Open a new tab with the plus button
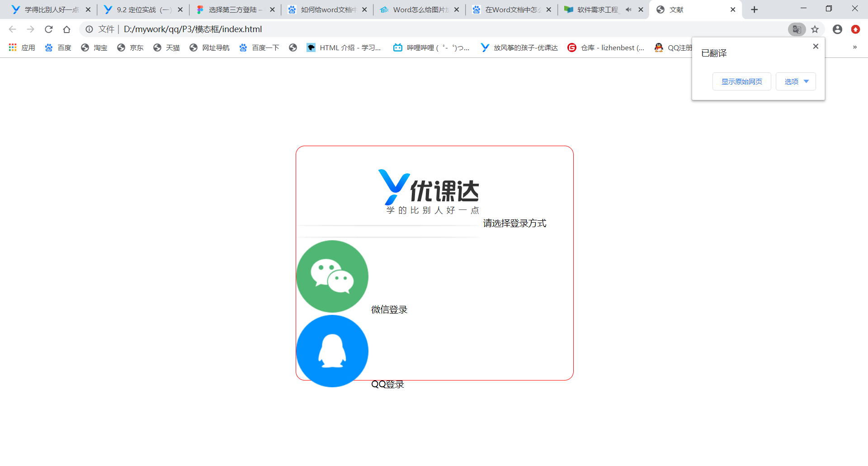This screenshot has width=868, height=466. point(754,10)
